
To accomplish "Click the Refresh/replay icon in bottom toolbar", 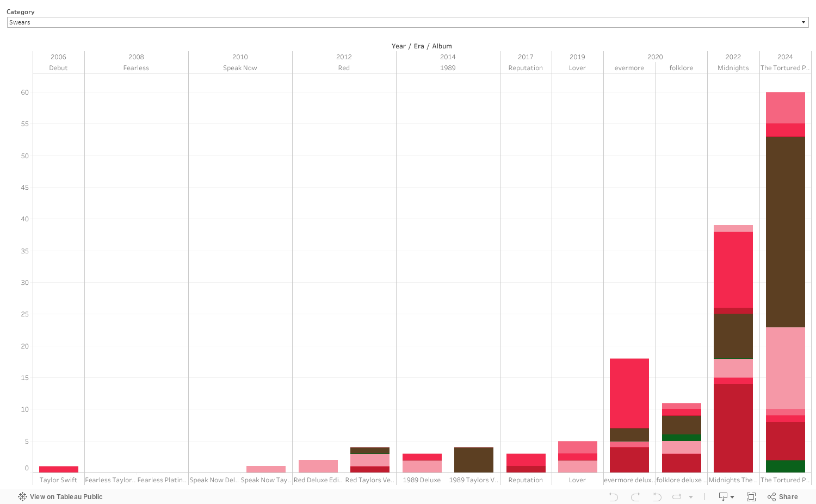I will [x=677, y=496].
